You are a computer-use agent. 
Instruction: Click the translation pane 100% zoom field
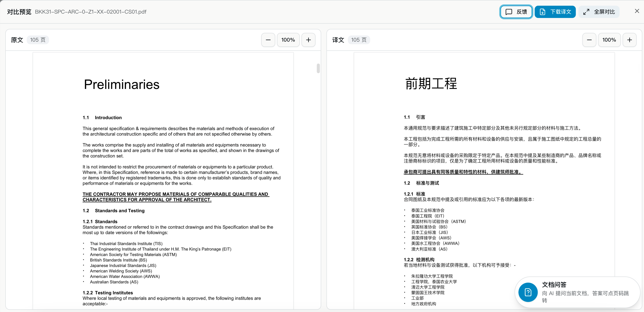[x=609, y=40]
